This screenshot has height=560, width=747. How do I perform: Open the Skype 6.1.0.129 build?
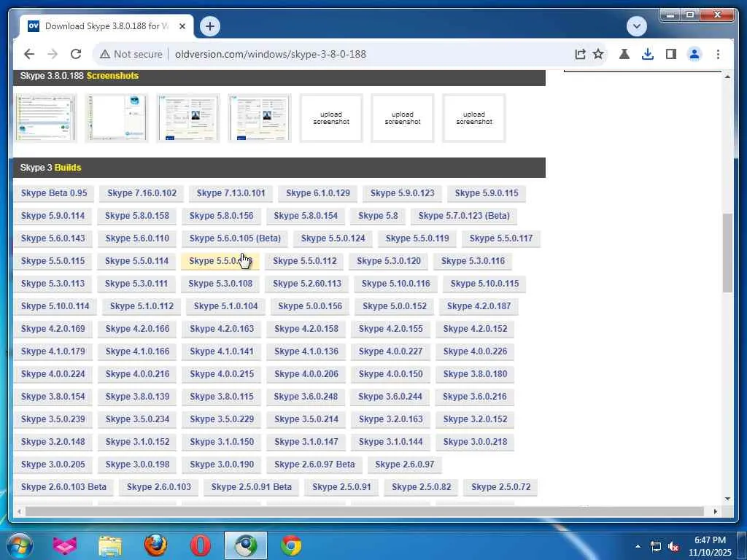click(x=318, y=193)
